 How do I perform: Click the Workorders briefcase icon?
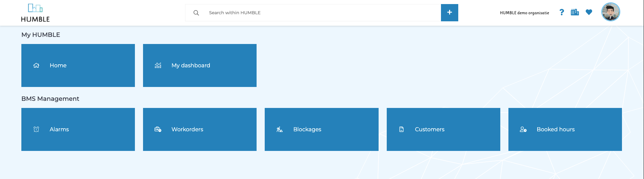coord(158,129)
